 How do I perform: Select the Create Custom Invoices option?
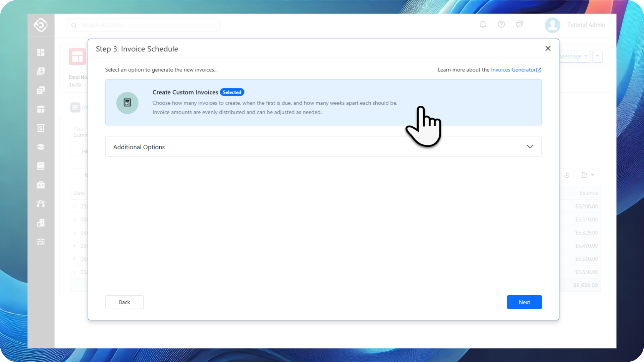coord(185,92)
